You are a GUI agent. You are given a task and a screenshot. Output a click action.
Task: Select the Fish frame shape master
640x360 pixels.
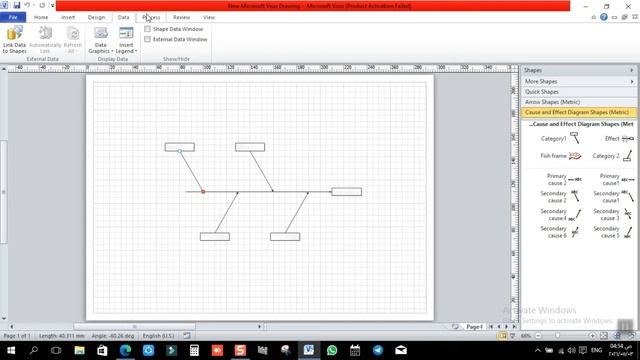560,156
